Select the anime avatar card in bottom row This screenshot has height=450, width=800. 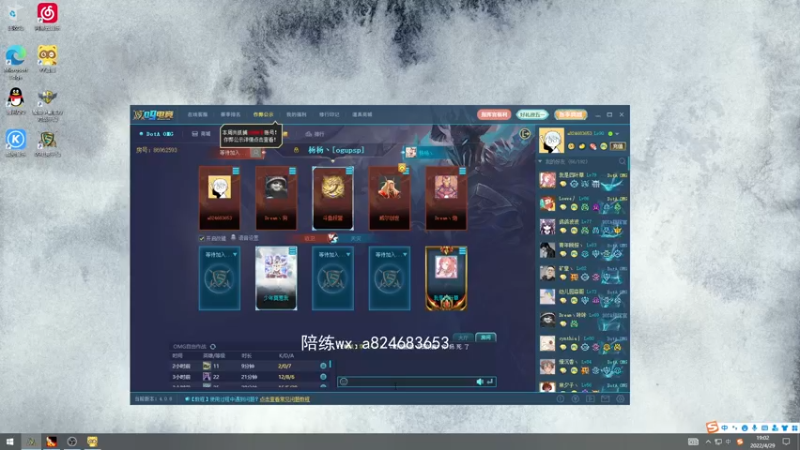coord(276,279)
